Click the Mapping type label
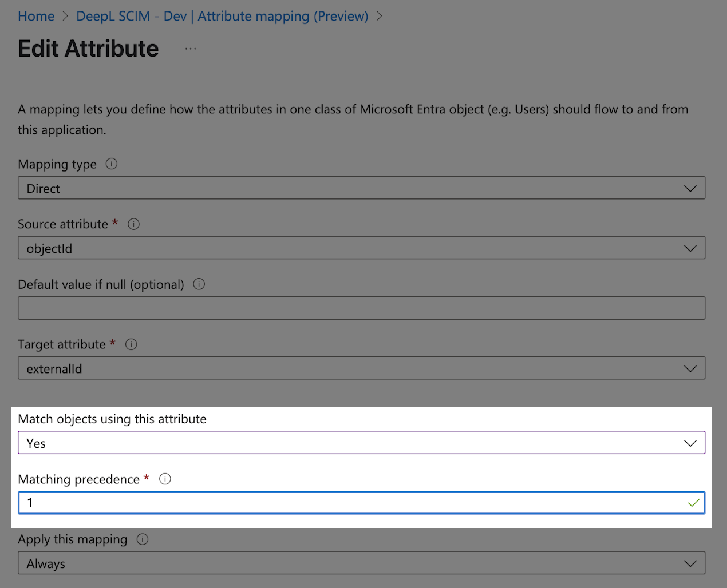The width and height of the screenshot is (727, 588). coord(57,165)
